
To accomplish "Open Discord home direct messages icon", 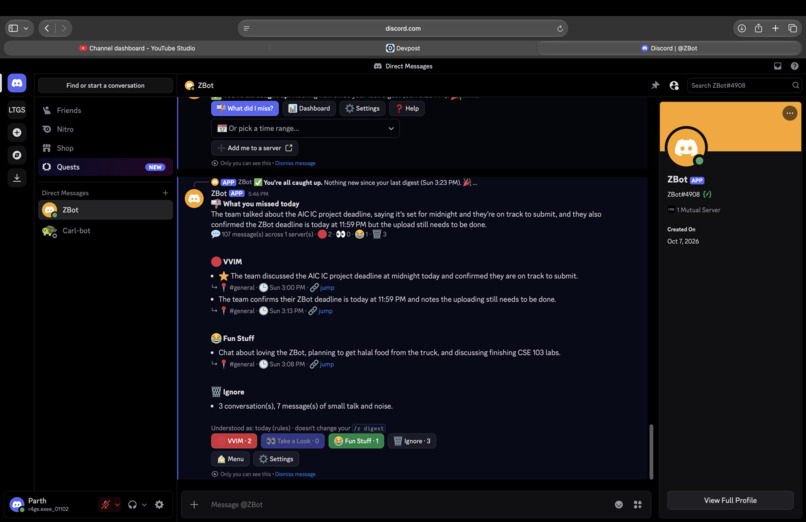I will pos(17,83).
